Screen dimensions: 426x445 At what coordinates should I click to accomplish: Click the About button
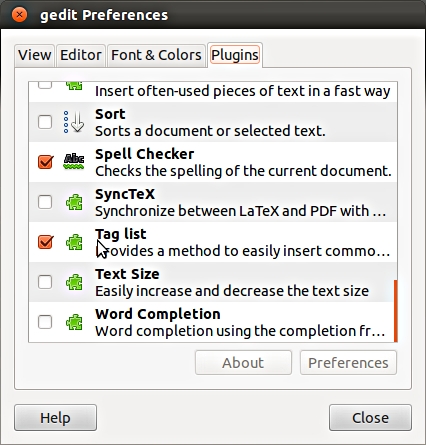tap(243, 363)
